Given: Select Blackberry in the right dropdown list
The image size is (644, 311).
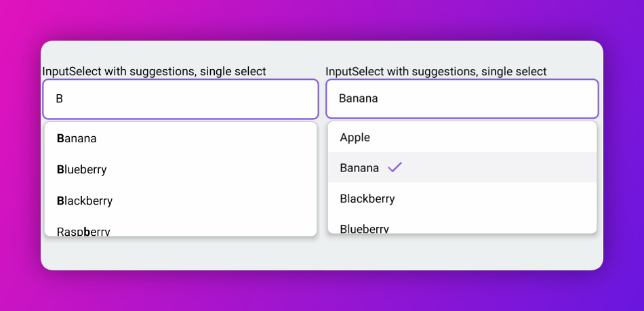Looking at the screenshot, I should pyautogui.click(x=462, y=199).
